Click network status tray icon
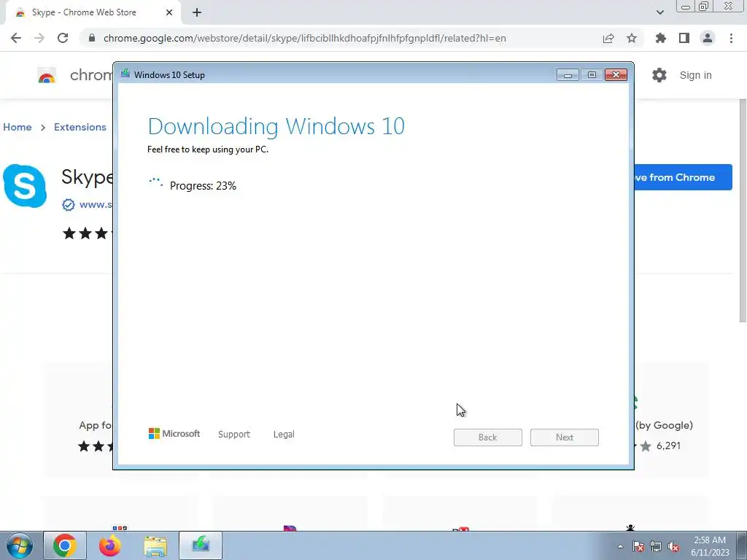747x560 pixels. click(656, 546)
